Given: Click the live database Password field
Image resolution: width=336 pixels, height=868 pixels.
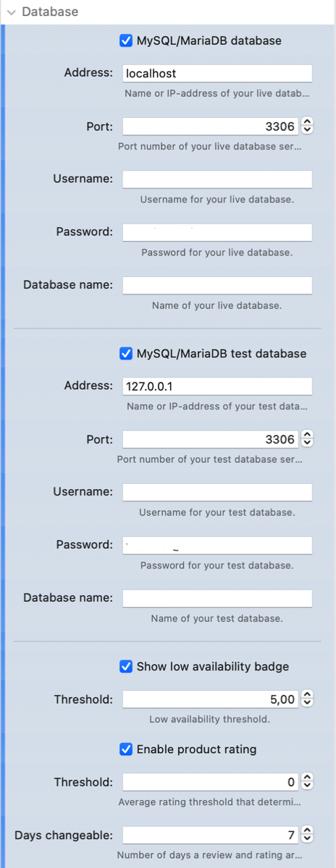Looking at the screenshot, I should [217, 232].
